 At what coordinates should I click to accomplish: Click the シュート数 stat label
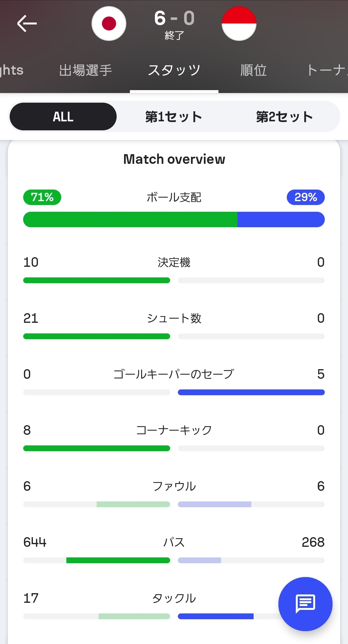(174, 318)
